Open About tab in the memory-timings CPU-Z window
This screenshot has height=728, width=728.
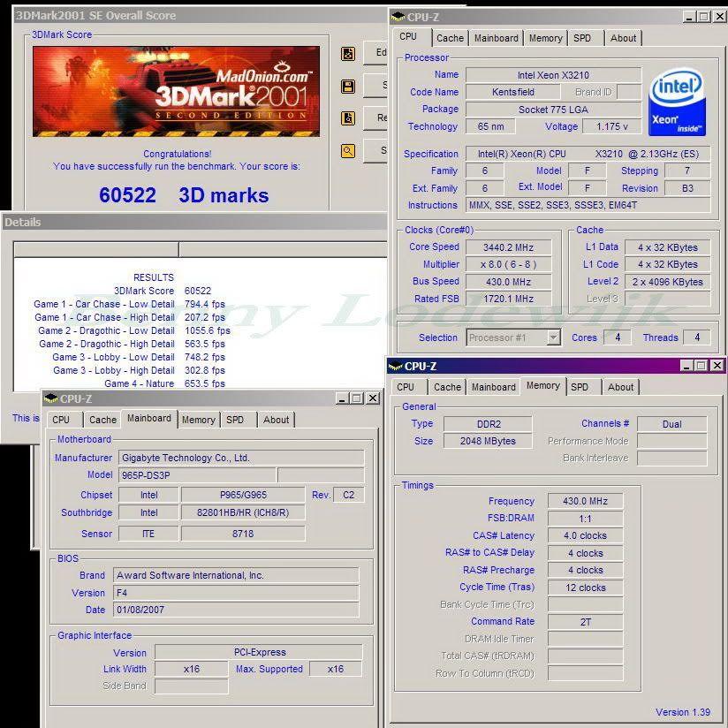[x=620, y=387]
